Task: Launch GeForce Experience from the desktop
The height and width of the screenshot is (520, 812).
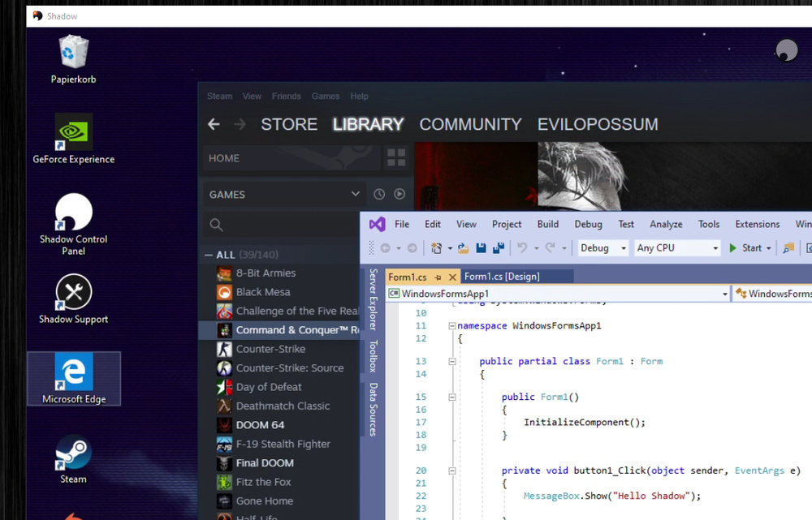Action: click(74, 139)
